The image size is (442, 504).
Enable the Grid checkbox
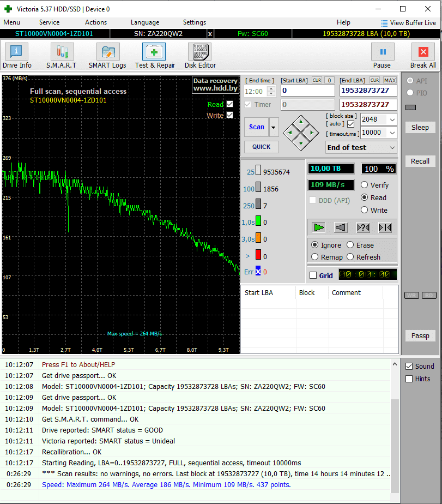[x=313, y=275]
